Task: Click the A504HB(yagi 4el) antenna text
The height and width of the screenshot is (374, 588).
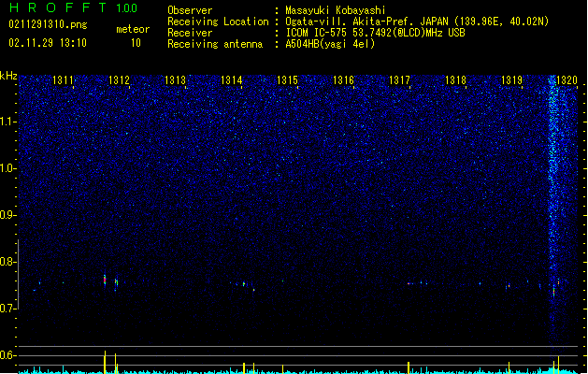Action: [x=330, y=44]
